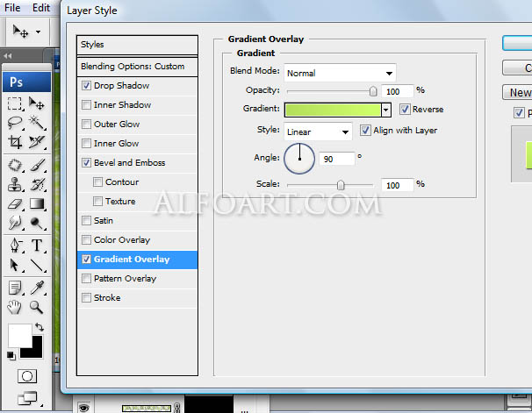Uncheck the Drop Shadow checkbox
The width and height of the screenshot is (532, 413).
86,85
